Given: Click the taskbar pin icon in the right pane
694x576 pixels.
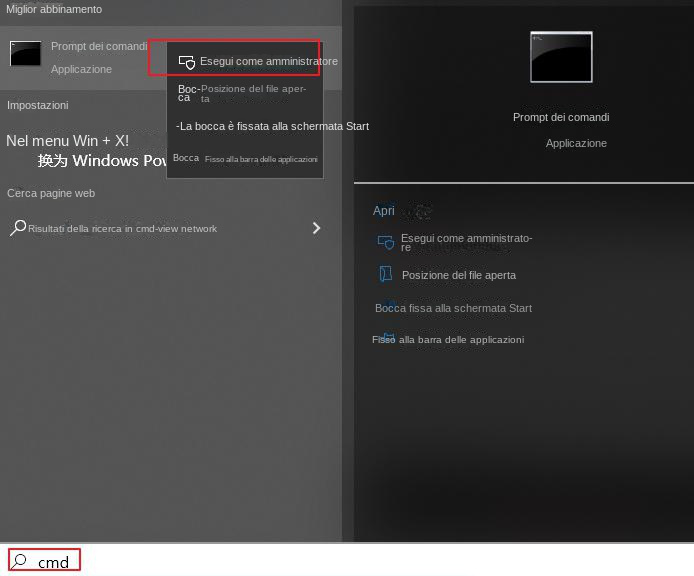Looking at the screenshot, I should pos(388,338).
